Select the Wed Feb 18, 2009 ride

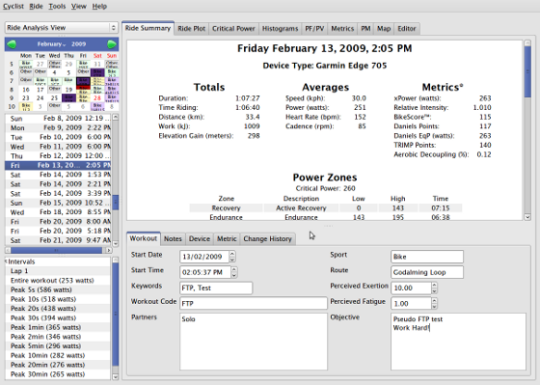pyautogui.click(x=58, y=212)
